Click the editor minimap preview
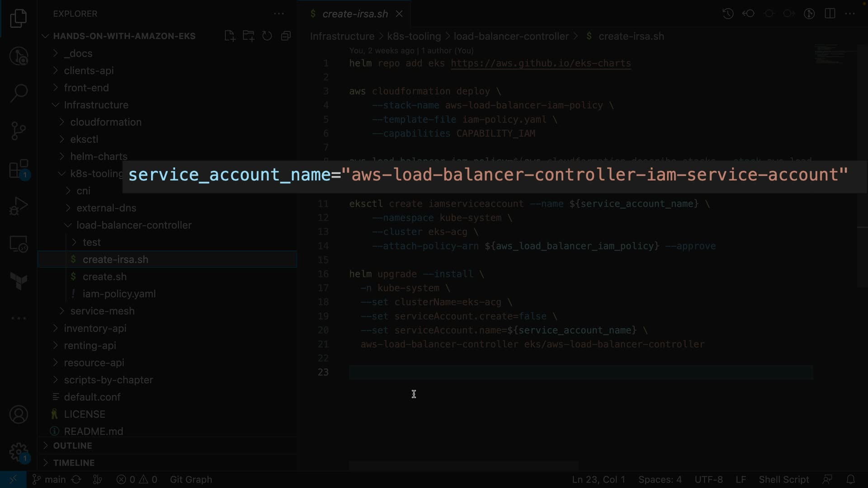 point(834,54)
